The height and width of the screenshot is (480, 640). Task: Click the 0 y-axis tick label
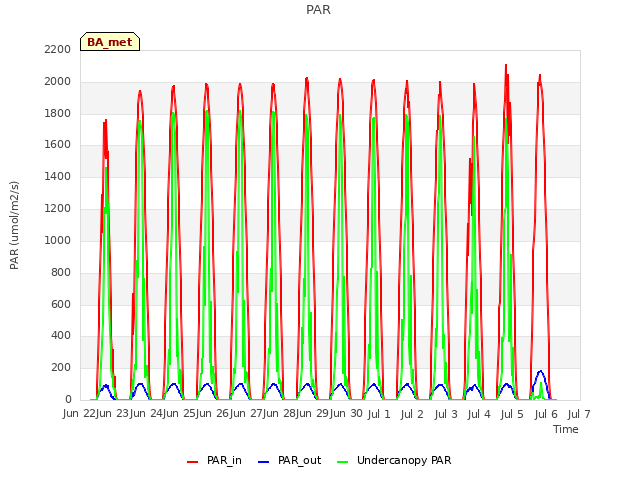pyautogui.click(x=68, y=399)
